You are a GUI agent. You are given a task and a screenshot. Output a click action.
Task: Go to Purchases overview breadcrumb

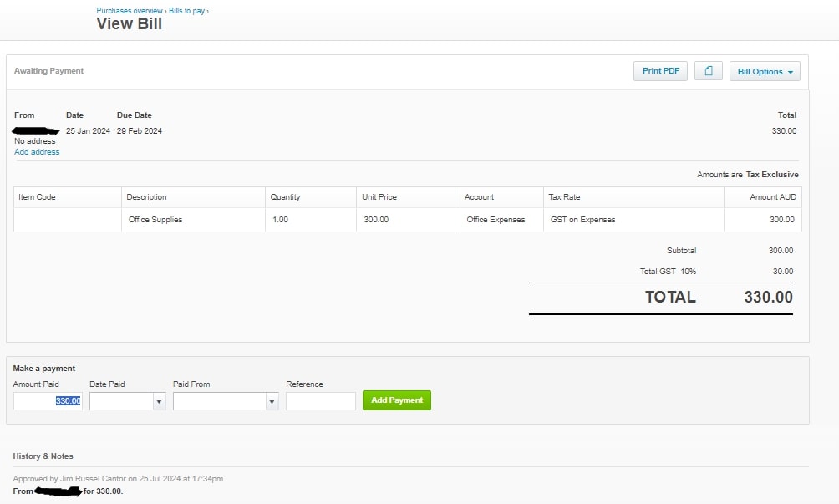(x=130, y=11)
